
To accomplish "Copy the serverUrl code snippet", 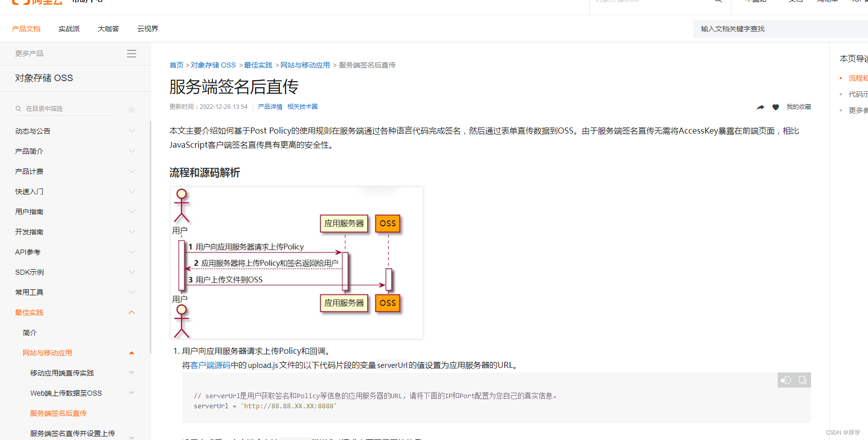I will coord(802,380).
